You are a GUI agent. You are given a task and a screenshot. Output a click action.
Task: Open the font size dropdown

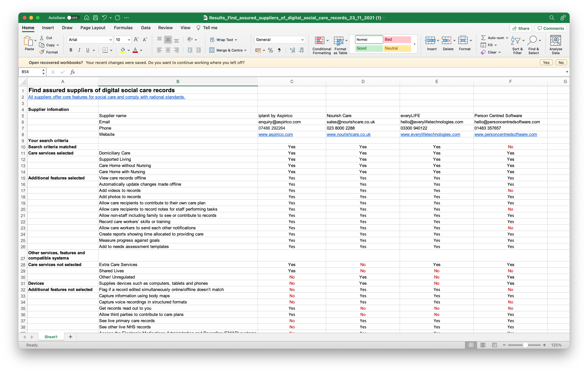coord(129,40)
